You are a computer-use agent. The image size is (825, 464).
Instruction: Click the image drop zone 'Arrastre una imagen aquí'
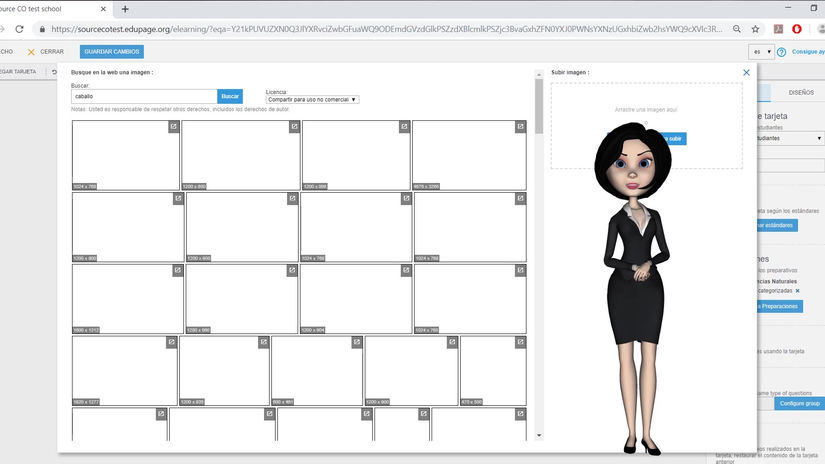click(x=647, y=126)
